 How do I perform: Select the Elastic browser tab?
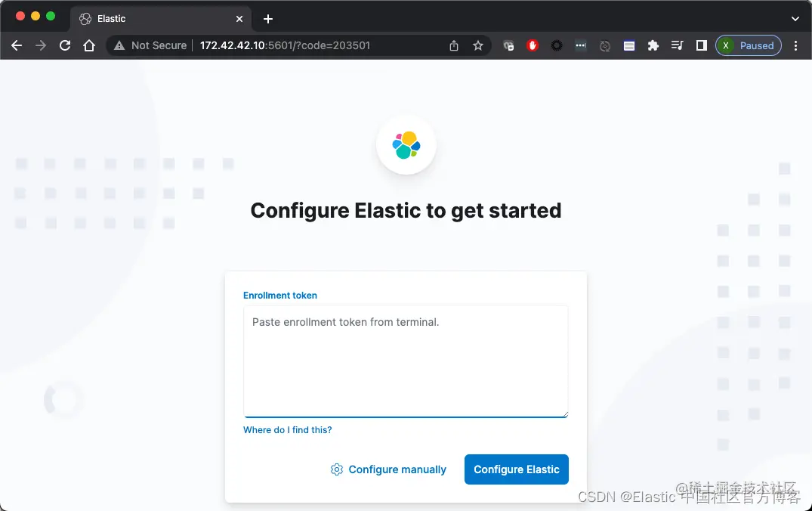click(x=161, y=19)
